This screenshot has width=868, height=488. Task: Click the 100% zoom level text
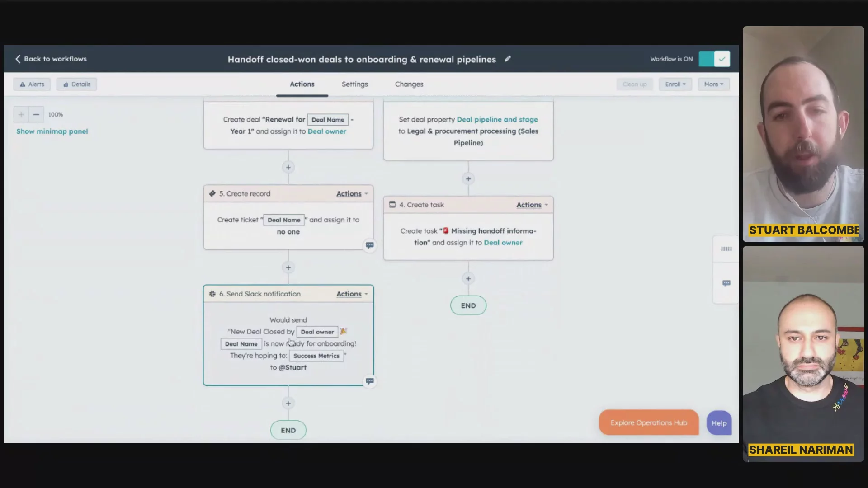pyautogui.click(x=56, y=115)
